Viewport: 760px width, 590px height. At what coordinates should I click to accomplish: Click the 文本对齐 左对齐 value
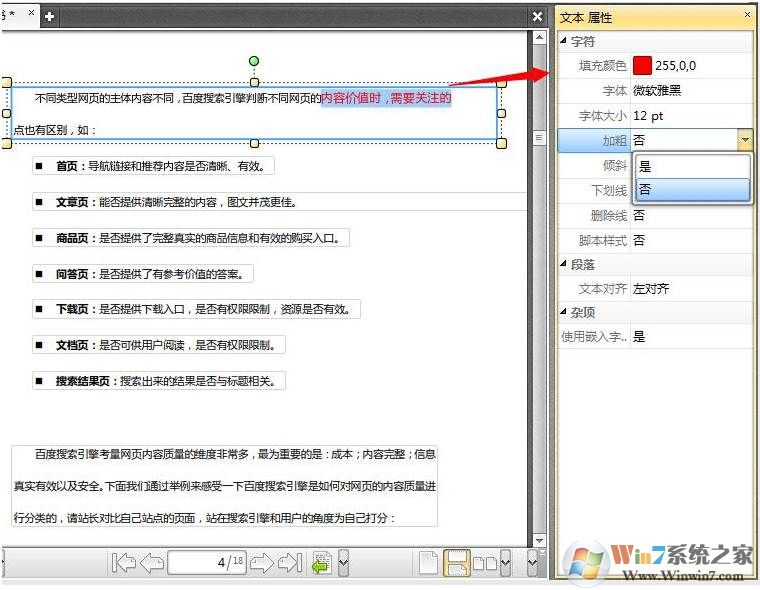tap(690, 289)
